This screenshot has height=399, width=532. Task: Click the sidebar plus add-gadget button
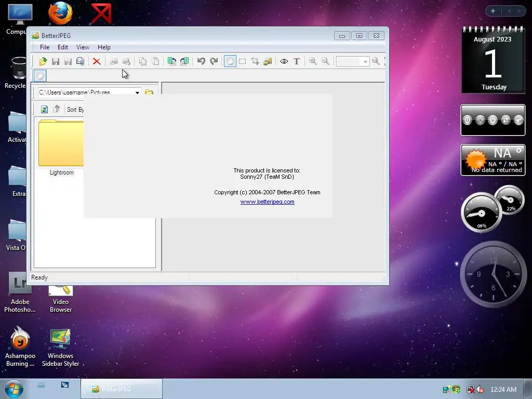point(493,11)
